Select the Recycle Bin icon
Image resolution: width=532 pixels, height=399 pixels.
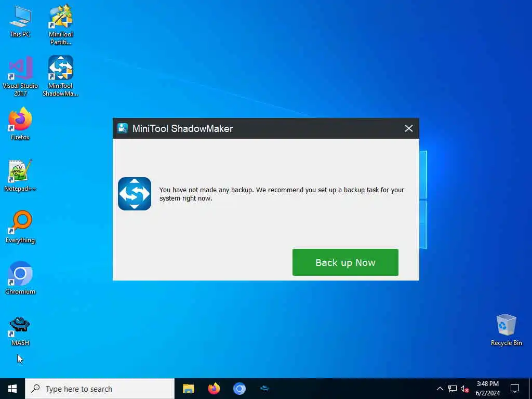506,330
